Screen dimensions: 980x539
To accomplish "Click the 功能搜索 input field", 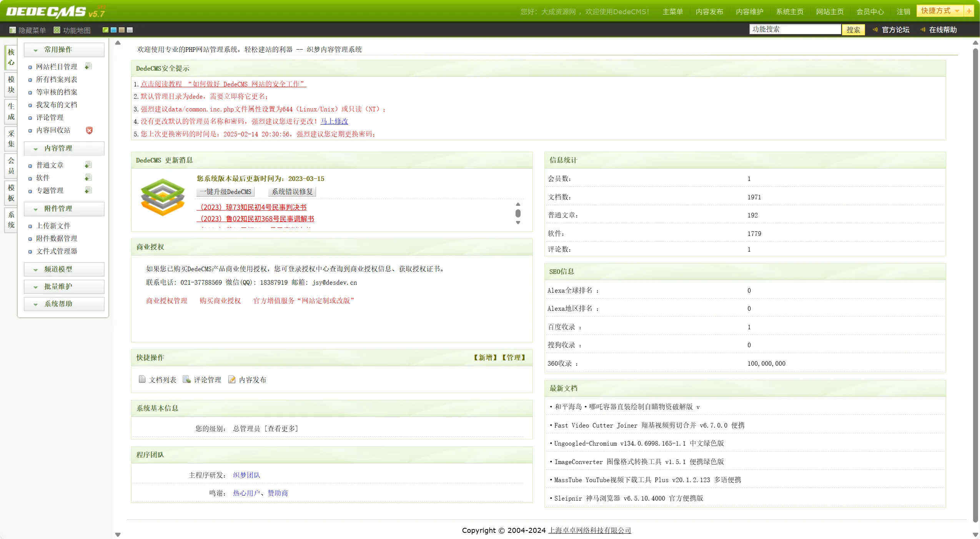I will click(x=794, y=29).
